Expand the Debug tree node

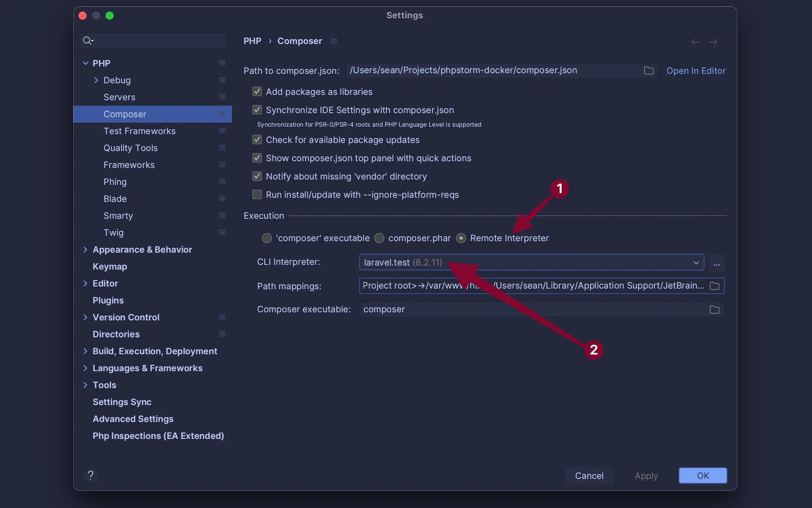pyautogui.click(x=96, y=80)
